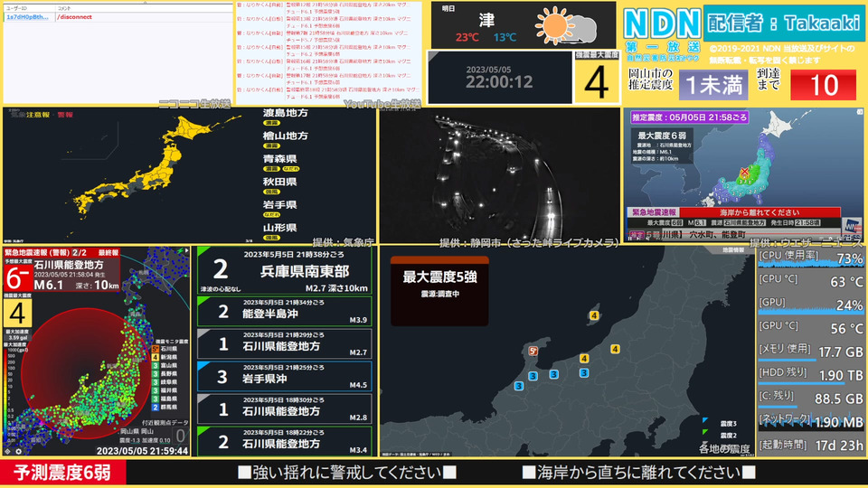Click the lightning bolt icon in the EEW panel
Image resolution: width=868 pixels, height=488 pixels.
tap(180, 250)
